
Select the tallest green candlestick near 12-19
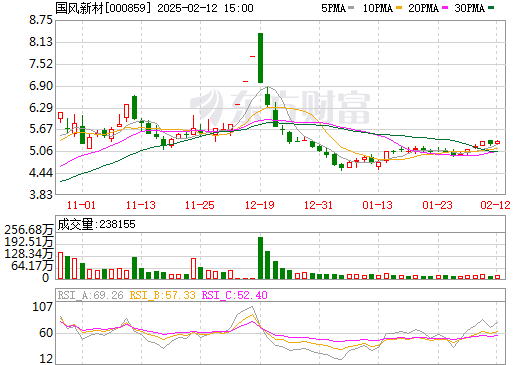tap(260, 58)
